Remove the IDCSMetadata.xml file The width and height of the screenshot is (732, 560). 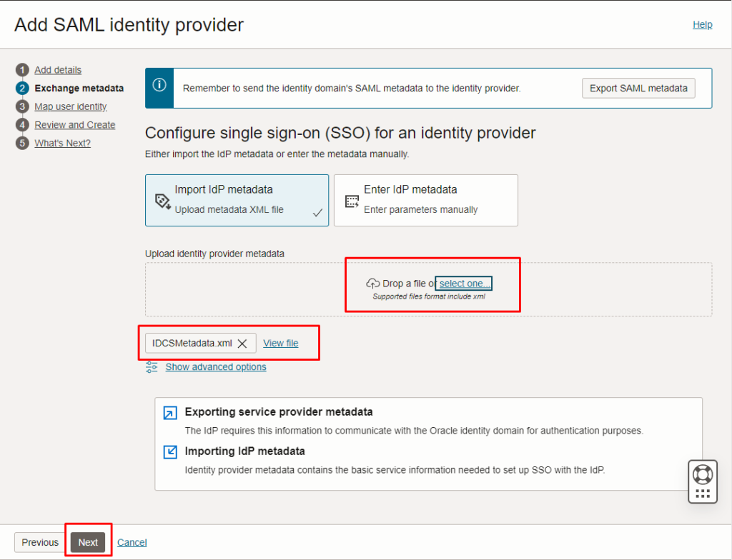pos(242,344)
